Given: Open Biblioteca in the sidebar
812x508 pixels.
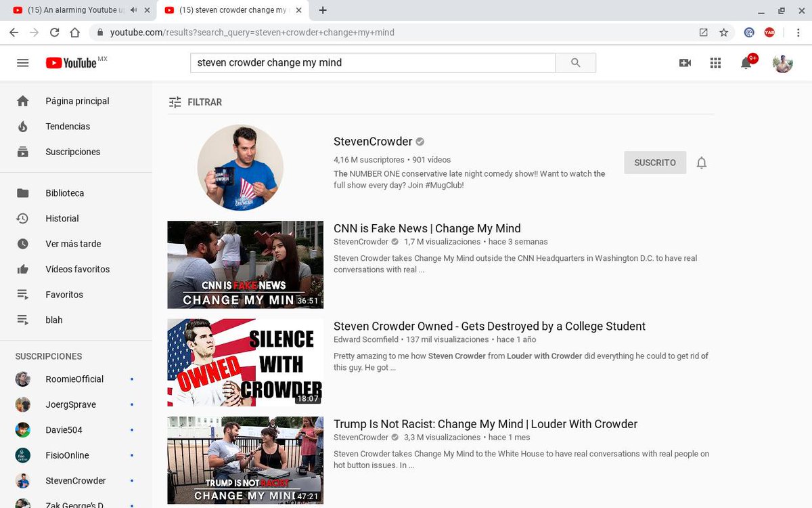Looking at the screenshot, I should click(76, 193).
